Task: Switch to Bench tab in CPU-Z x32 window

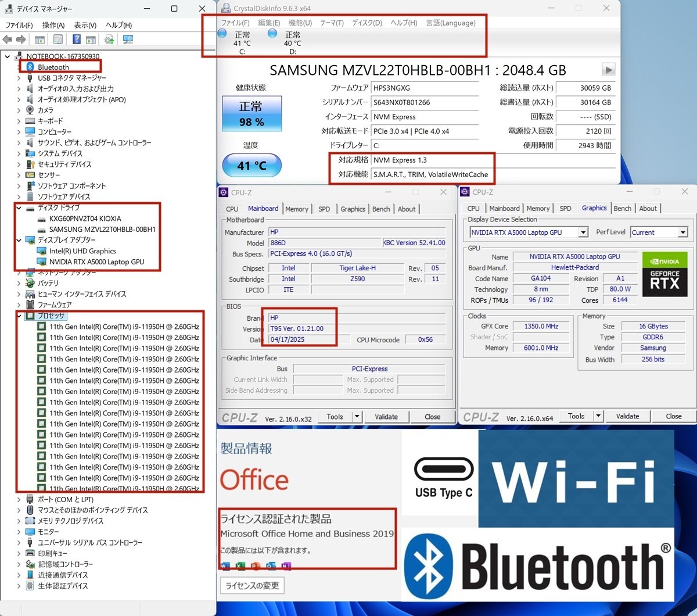Action: coord(381,209)
